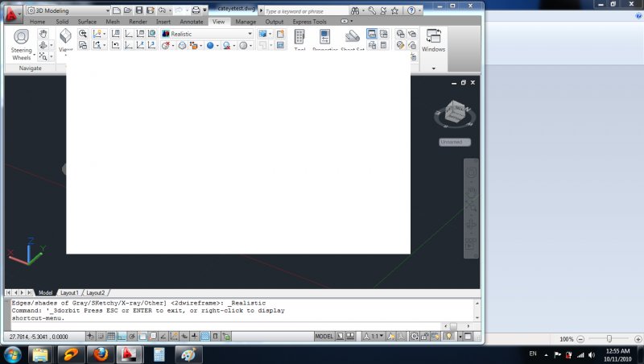
Task: Open Firefox from the taskbar
Action: (x=100, y=354)
